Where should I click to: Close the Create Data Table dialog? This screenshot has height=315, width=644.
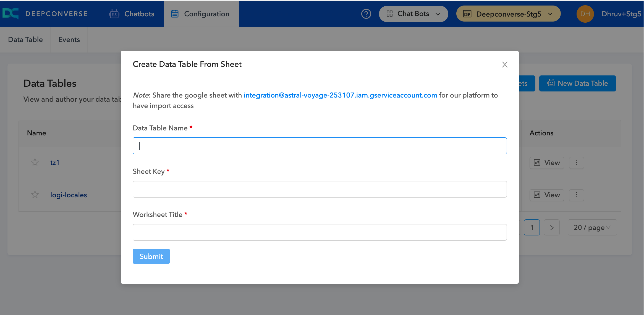(505, 64)
